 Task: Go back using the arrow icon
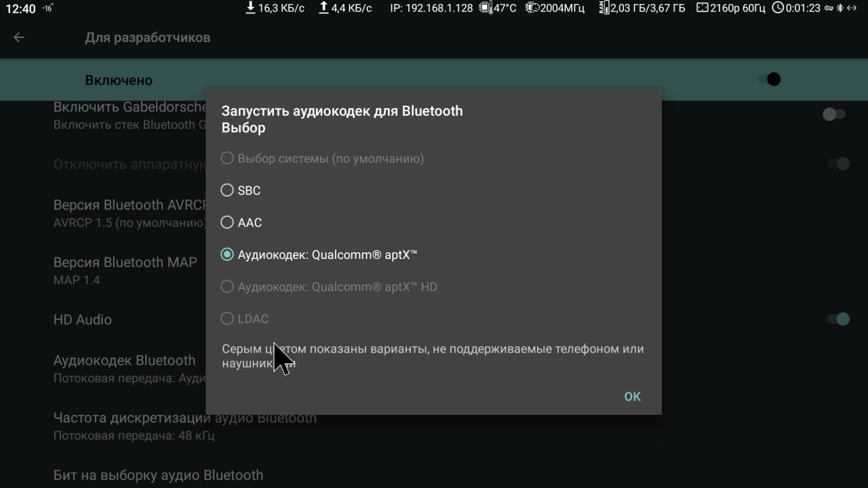[x=19, y=37]
